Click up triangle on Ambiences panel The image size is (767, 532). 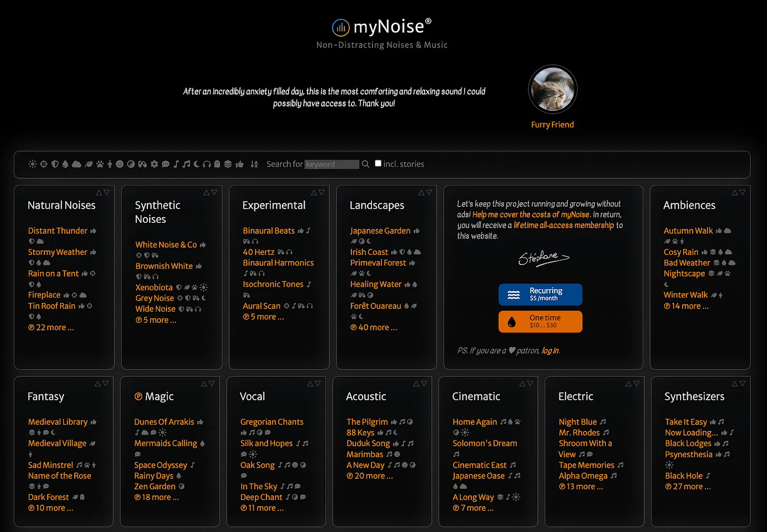[x=735, y=193]
